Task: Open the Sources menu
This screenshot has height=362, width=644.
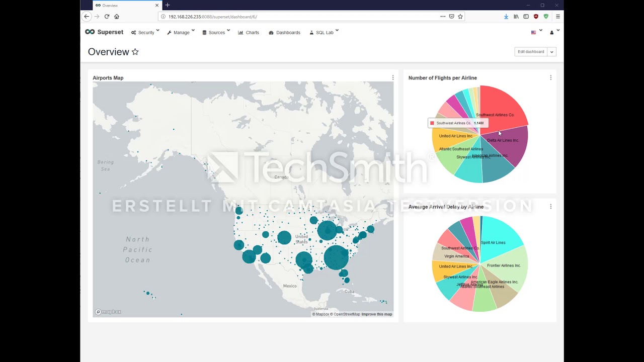Action: coord(216,32)
